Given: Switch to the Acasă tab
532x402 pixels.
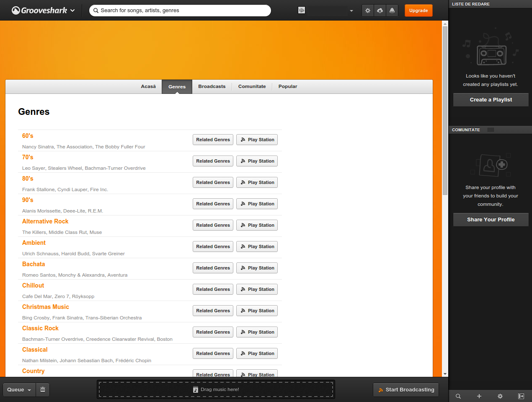Looking at the screenshot, I should pos(148,86).
